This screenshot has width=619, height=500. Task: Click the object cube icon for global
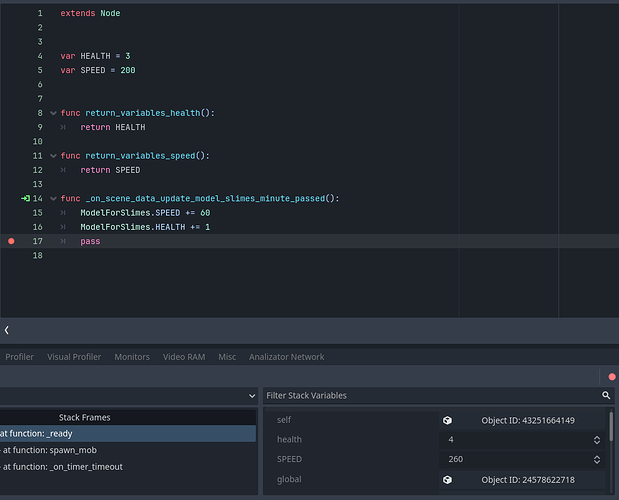(447, 480)
